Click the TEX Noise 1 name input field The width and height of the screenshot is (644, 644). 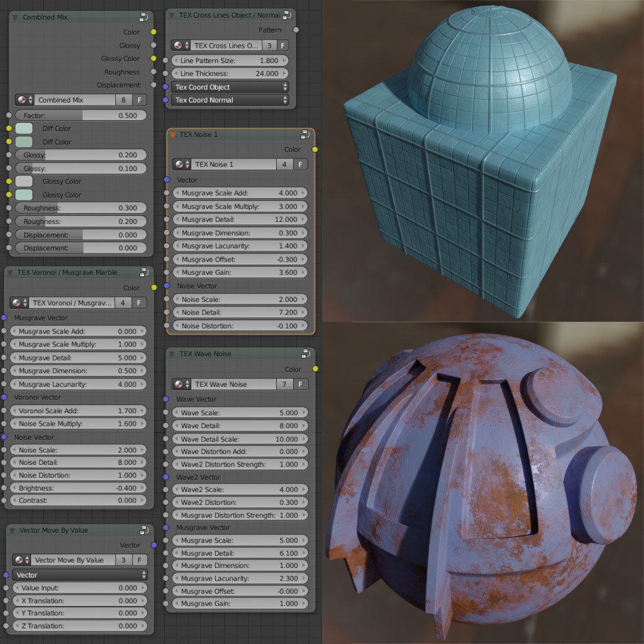coord(233,164)
